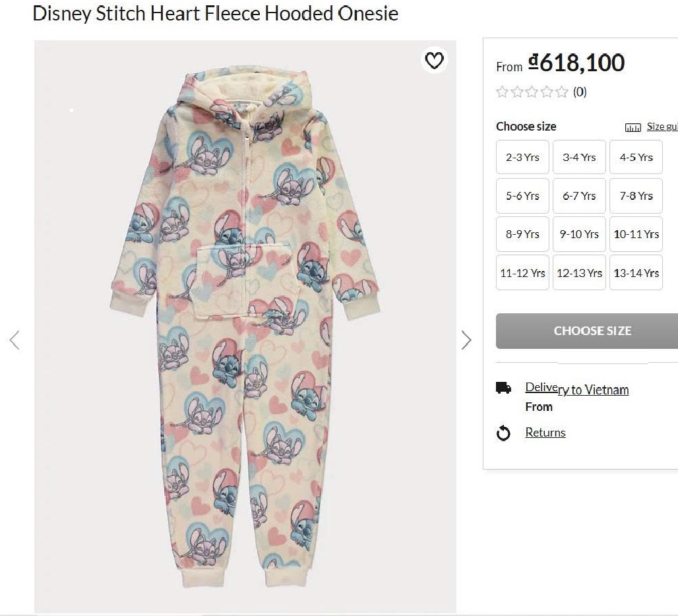Viewport: 678px width, 616px height.
Task: Select size 2-3 Yrs
Action: (522, 157)
